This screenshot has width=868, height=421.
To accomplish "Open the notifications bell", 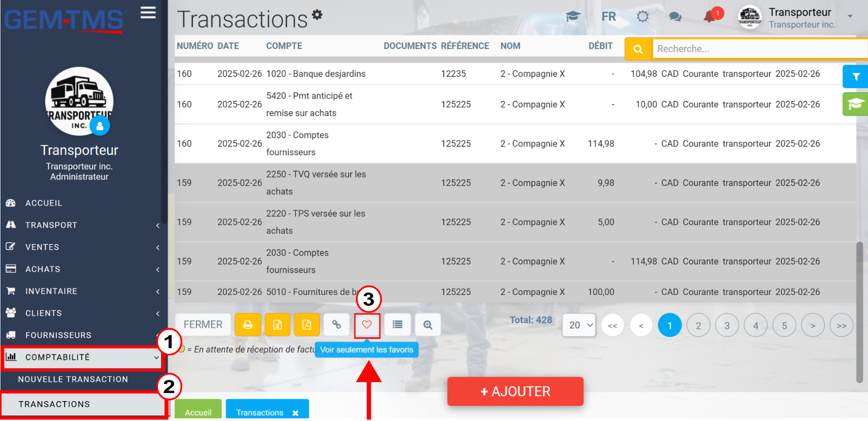I will (710, 17).
